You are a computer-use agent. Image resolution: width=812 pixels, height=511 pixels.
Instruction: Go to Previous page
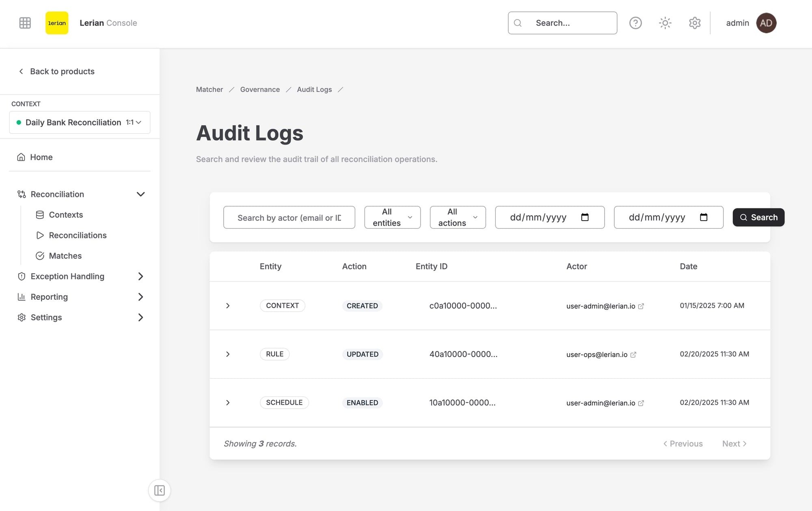(x=683, y=444)
